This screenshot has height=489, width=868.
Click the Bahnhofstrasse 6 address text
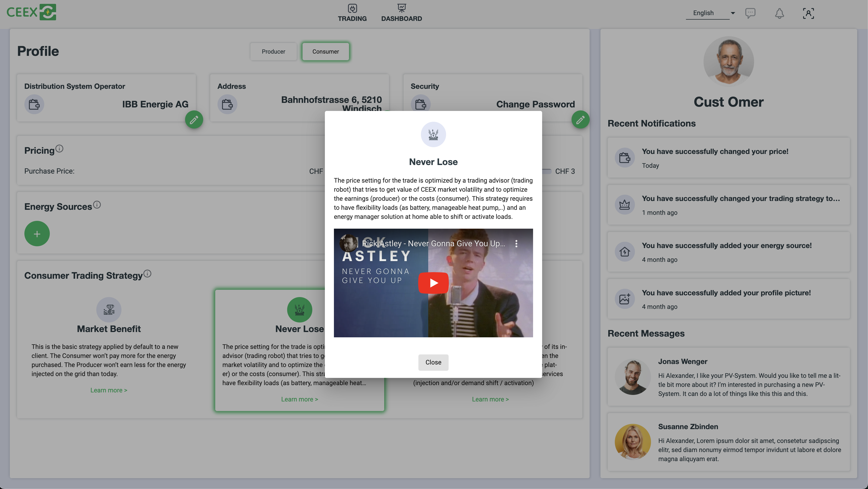pos(332,103)
